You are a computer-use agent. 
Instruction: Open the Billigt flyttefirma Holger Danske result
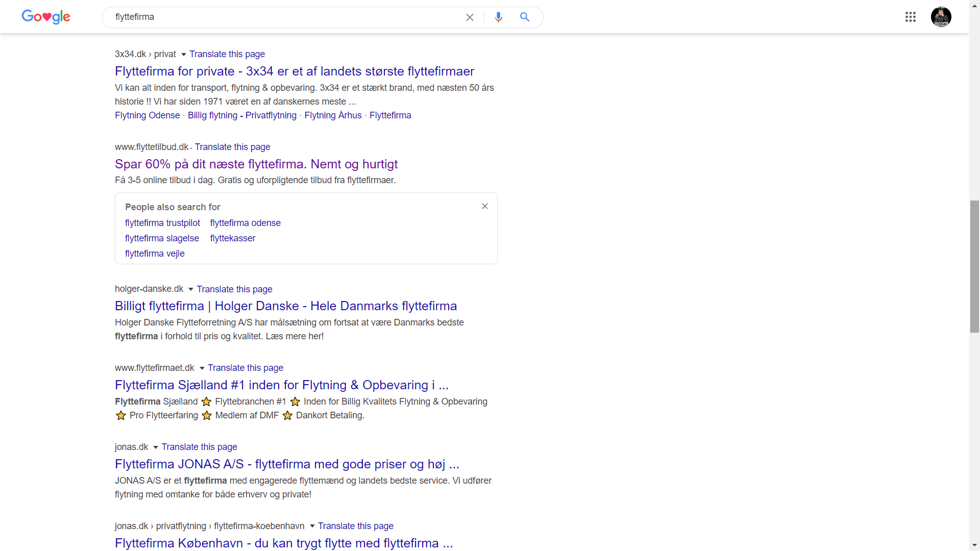point(286,306)
